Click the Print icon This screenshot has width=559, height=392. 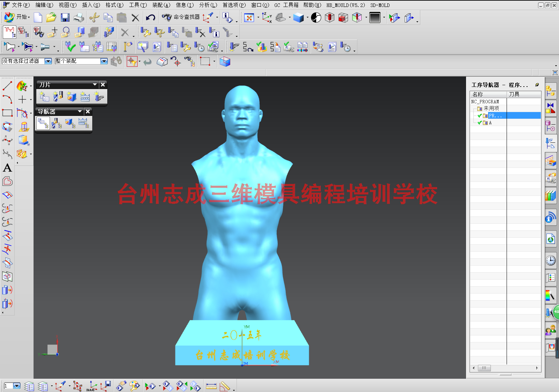[79, 17]
